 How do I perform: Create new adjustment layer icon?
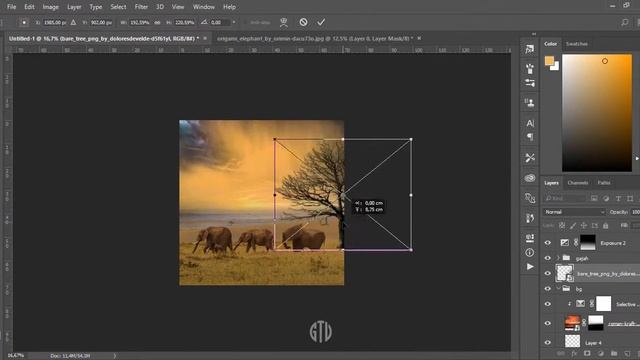pyautogui.click(x=600, y=353)
